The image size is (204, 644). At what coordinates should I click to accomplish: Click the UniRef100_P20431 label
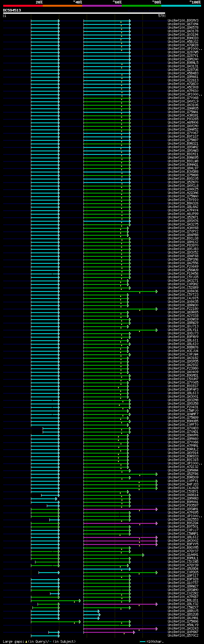click(183, 407)
